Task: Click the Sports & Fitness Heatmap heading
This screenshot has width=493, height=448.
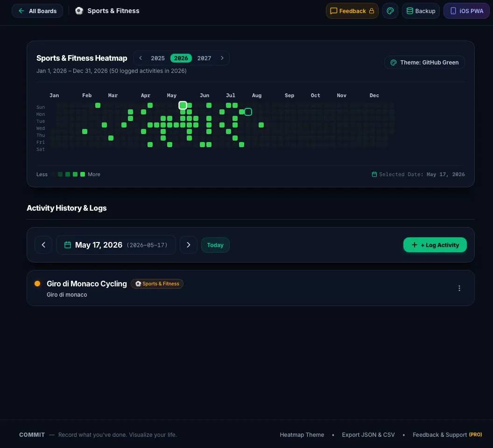Action: pos(82,58)
